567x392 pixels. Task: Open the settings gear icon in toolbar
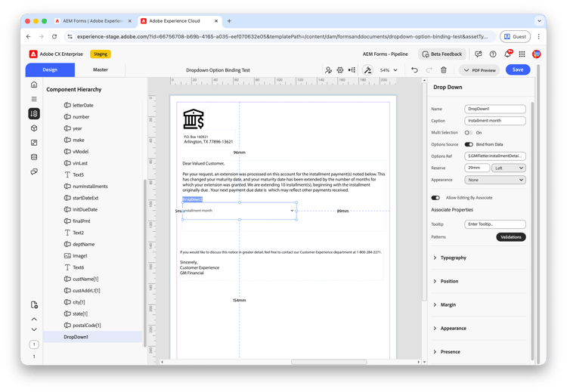tap(340, 70)
